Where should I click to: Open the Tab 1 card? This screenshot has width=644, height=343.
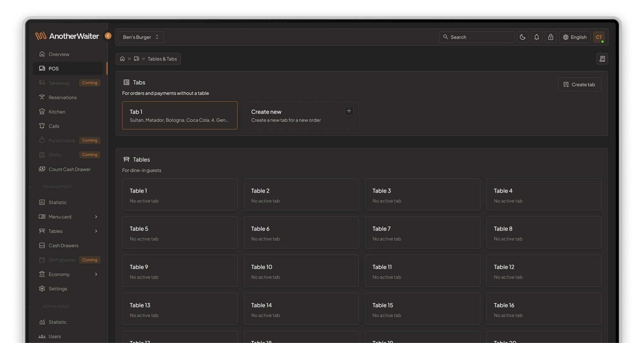click(x=180, y=115)
